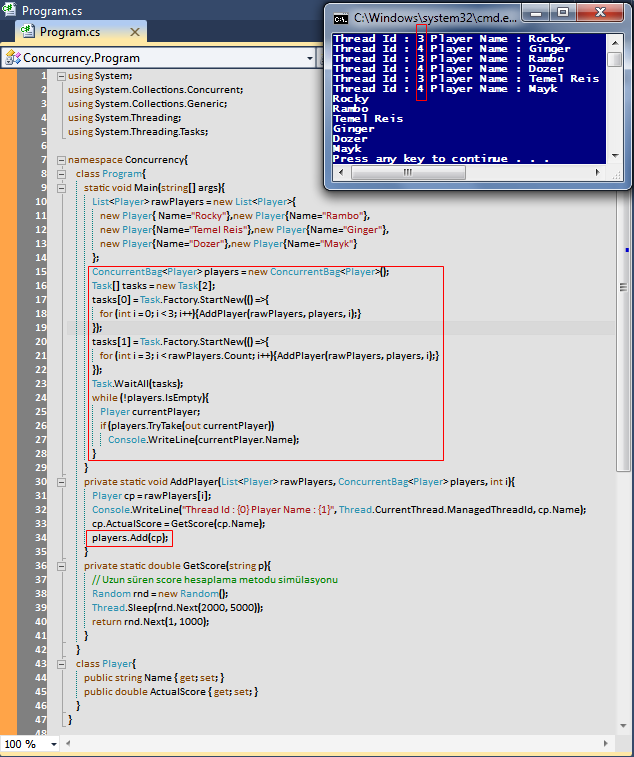Open the 100 % zoom dropdown

(x=51, y=744)
